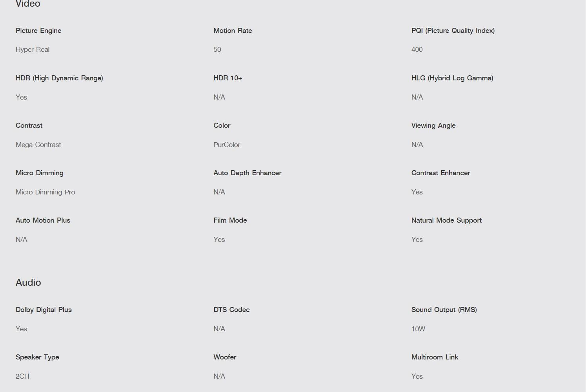Click the Hyper Real value text

click(33, 49)
